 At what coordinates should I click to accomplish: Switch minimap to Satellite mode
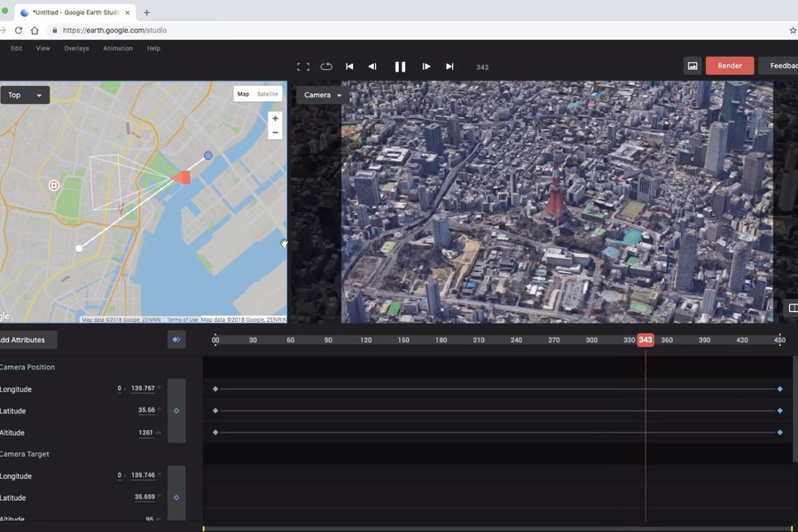click(x=267, y=94)
